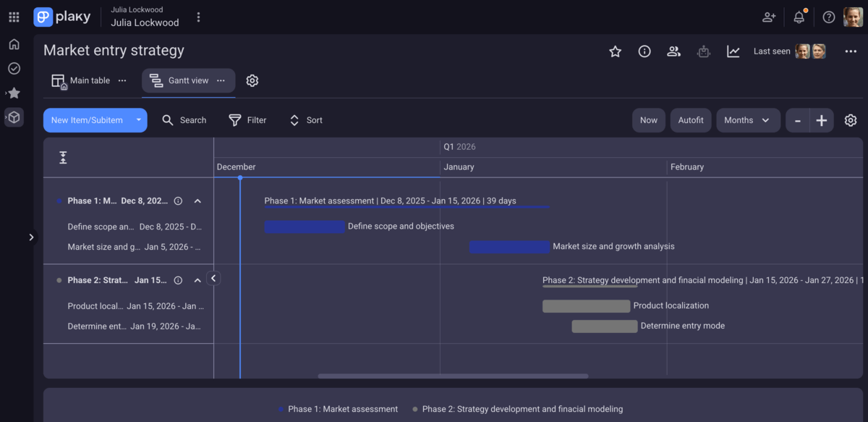
Task: Click the Now button to jump to today
Action: (648, 119)
